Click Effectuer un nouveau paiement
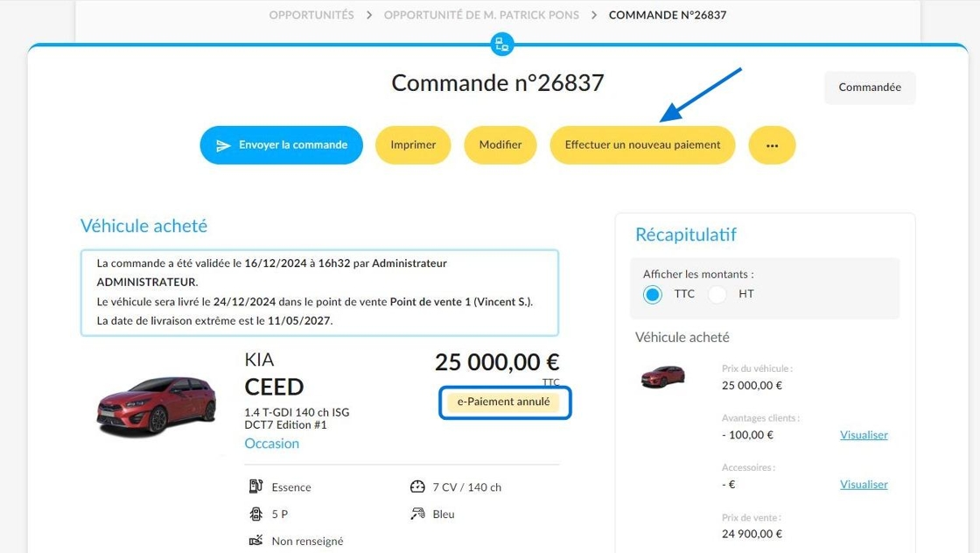980x553 pixels. coord(642,145)
